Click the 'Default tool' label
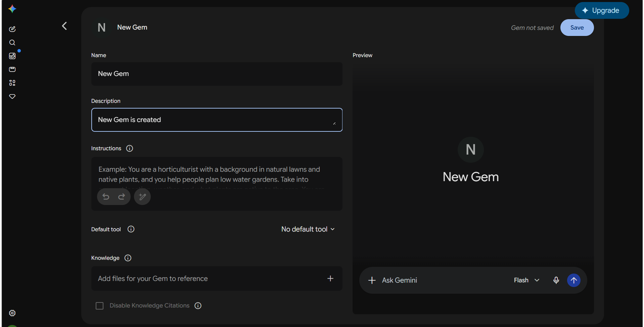Screen dimensions: 644x327 point(106,230)
